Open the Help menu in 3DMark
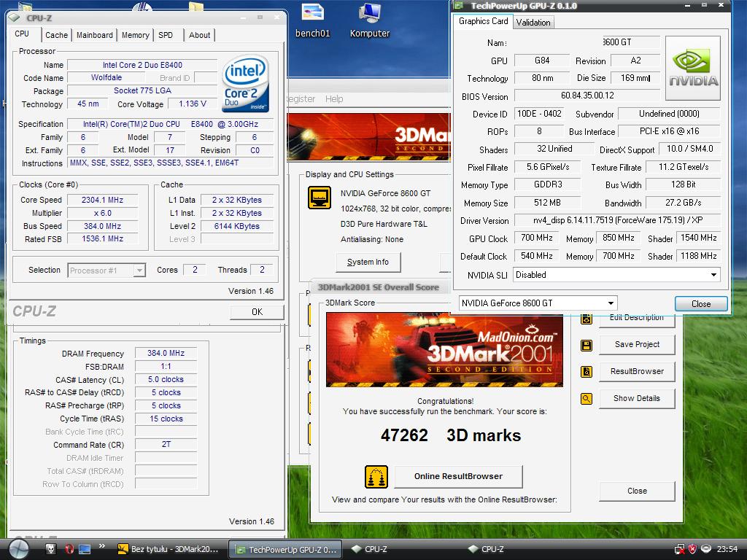This screenshot has height=560, width=747. (x=334, y=98)
